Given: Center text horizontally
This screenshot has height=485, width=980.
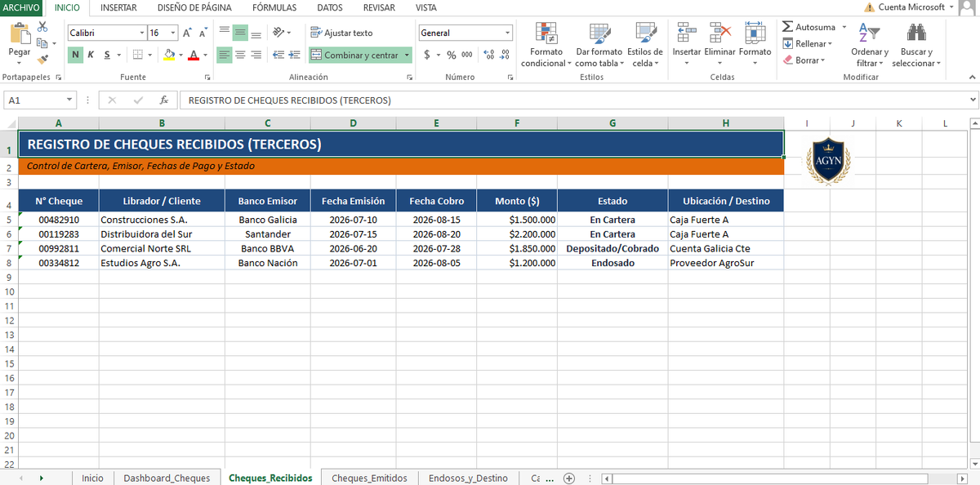Looking at the screenshot, I should tap(240, 55).
